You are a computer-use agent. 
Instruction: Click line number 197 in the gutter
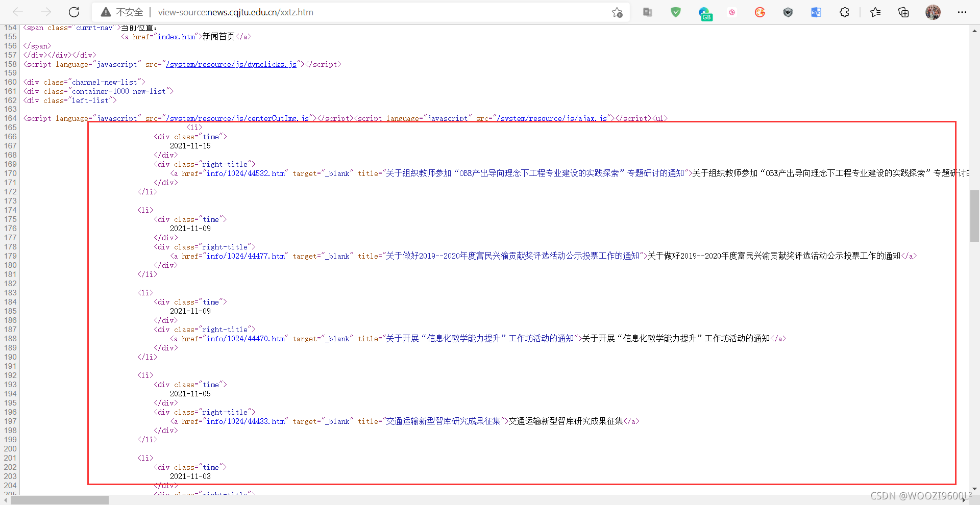click(x=10, y=421)
